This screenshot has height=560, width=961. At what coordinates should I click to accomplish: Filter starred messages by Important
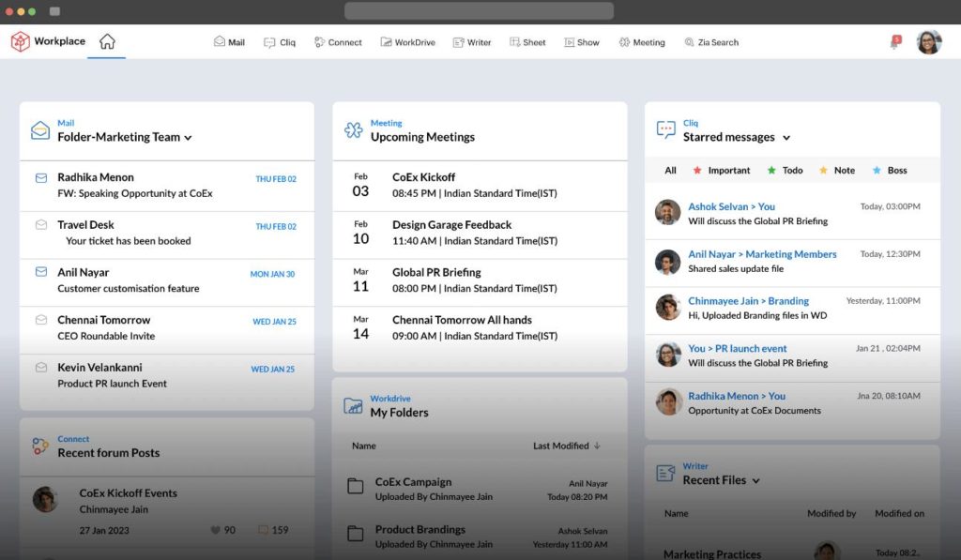point(722,171)
